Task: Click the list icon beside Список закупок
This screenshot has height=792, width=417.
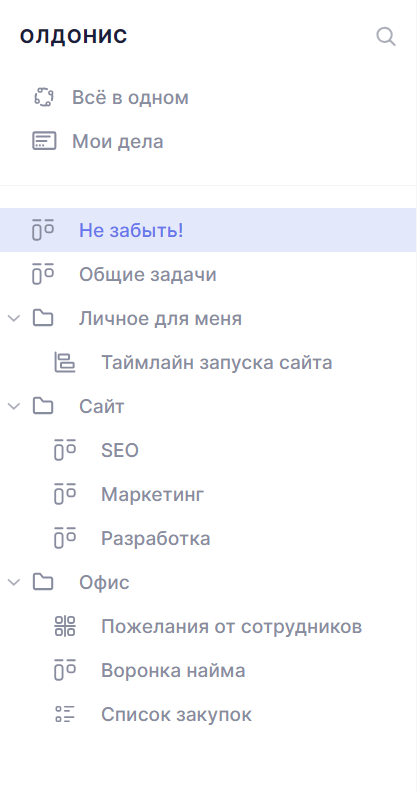Action: (65, 714)
